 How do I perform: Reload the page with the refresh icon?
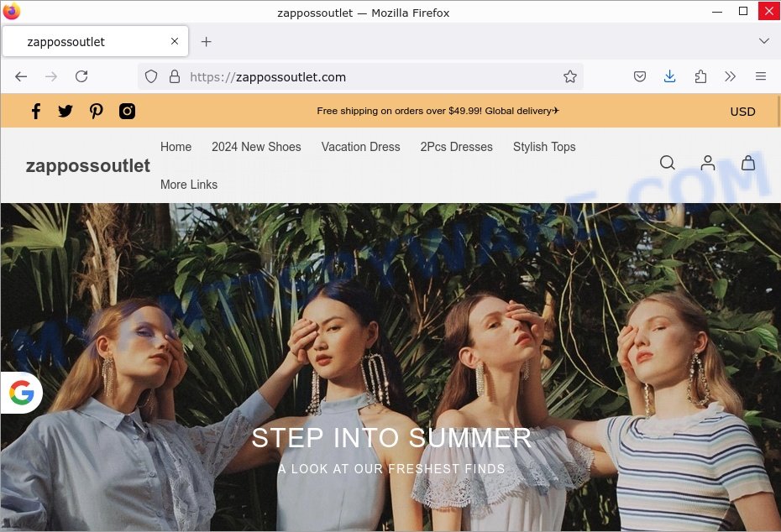pos(81,76)
